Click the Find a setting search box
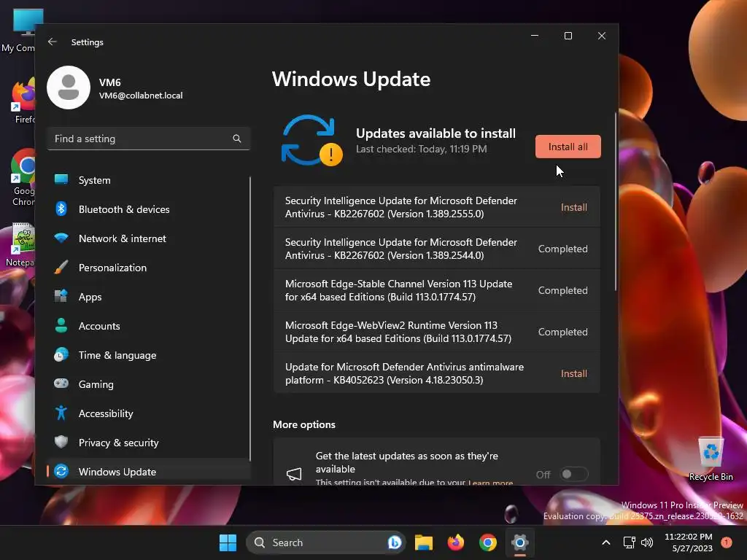The width and height of the screenshot is (747, 560). [x=149, y=139]
